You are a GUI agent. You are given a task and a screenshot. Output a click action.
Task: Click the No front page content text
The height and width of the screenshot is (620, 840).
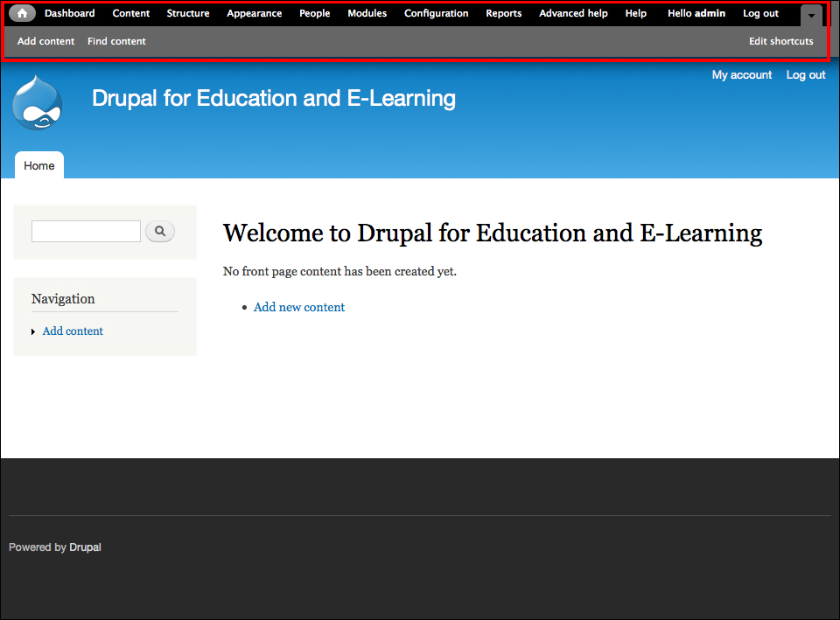point(339,271)
